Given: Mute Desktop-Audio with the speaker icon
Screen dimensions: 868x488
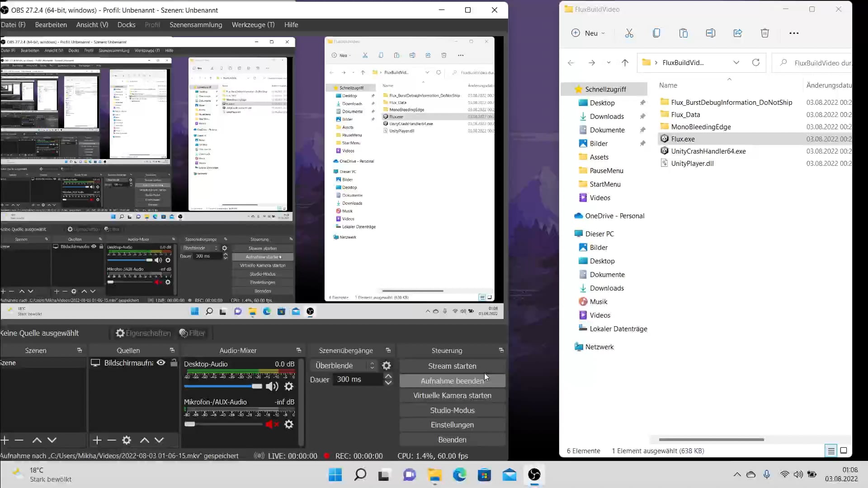Looking at the screenshot, I should pos(272,386).
